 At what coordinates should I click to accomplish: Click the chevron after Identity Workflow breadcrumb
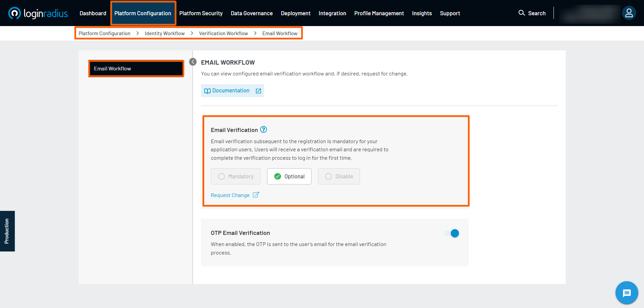[192, 33]
